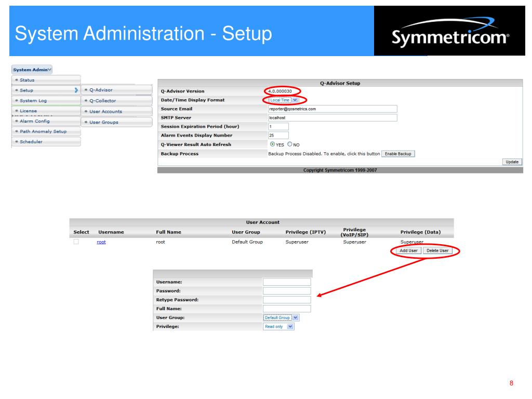Open the System Log menu item

[x=46, y=100]
